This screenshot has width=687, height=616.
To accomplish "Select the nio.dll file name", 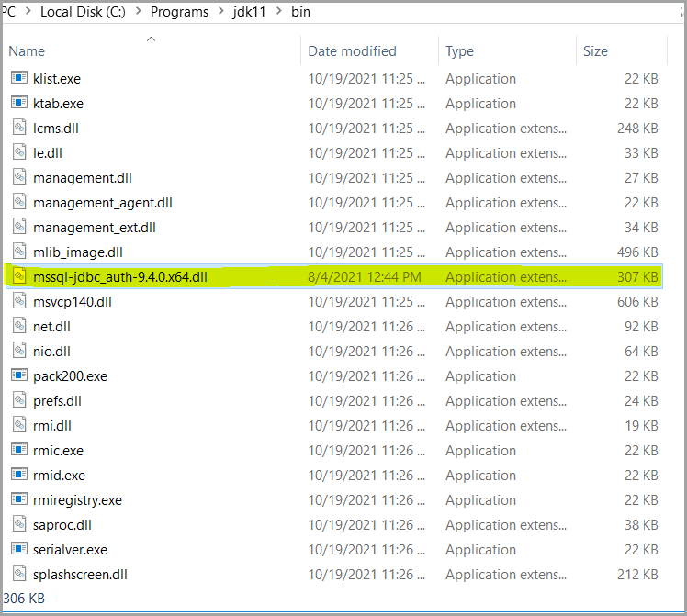I will [x=51, y=351].
